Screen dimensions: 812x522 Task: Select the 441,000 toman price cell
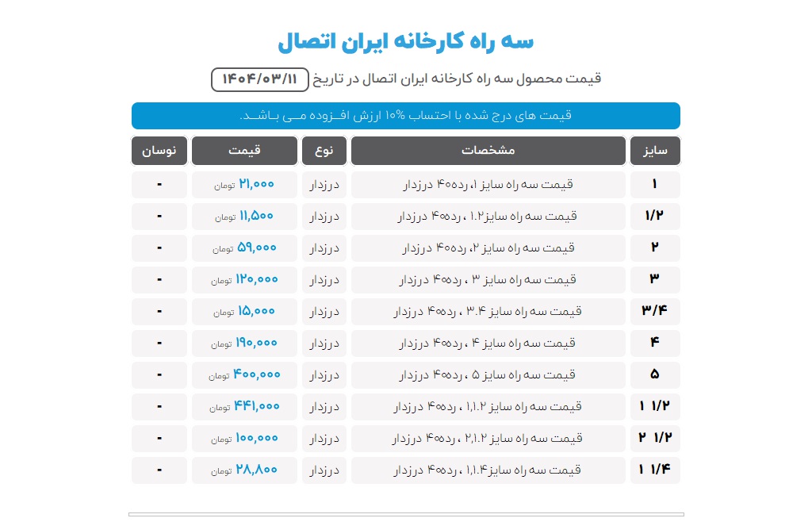tap(244, 407)
